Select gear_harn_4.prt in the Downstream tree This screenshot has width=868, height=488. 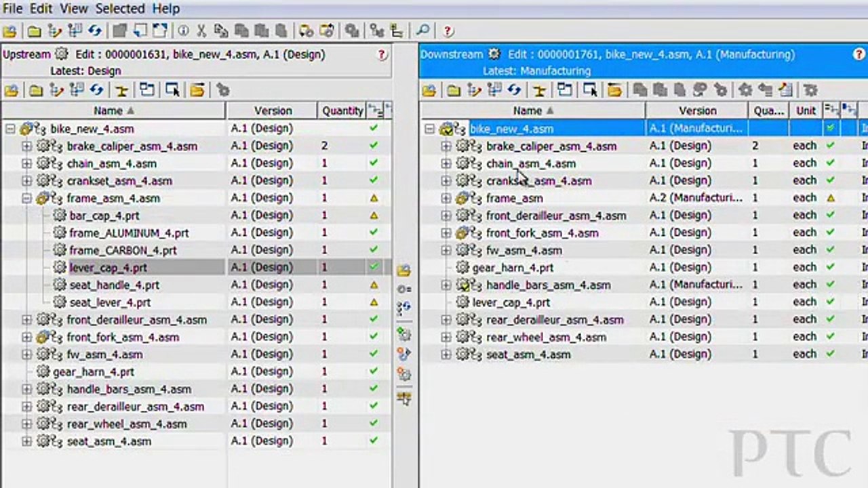(513, 268)
